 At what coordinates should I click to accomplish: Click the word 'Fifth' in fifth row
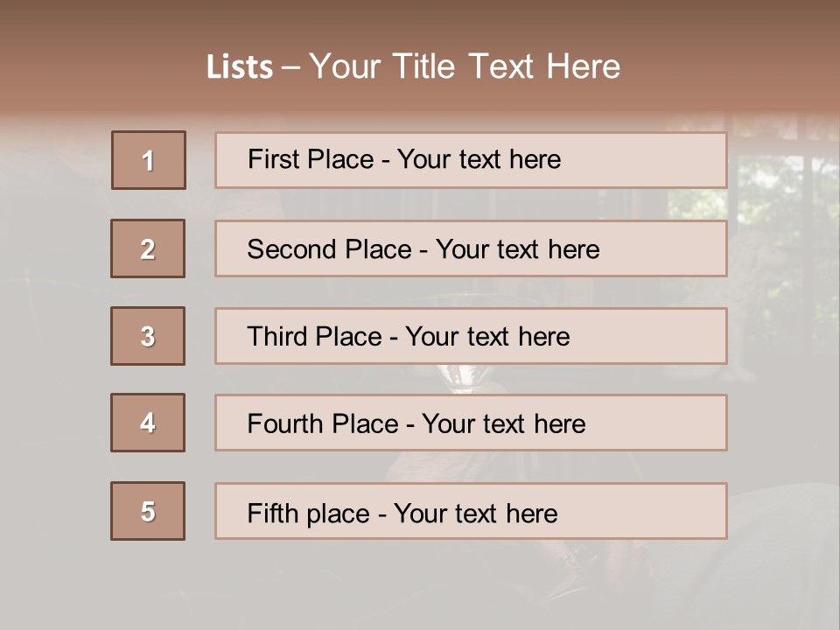click(272, 514)
